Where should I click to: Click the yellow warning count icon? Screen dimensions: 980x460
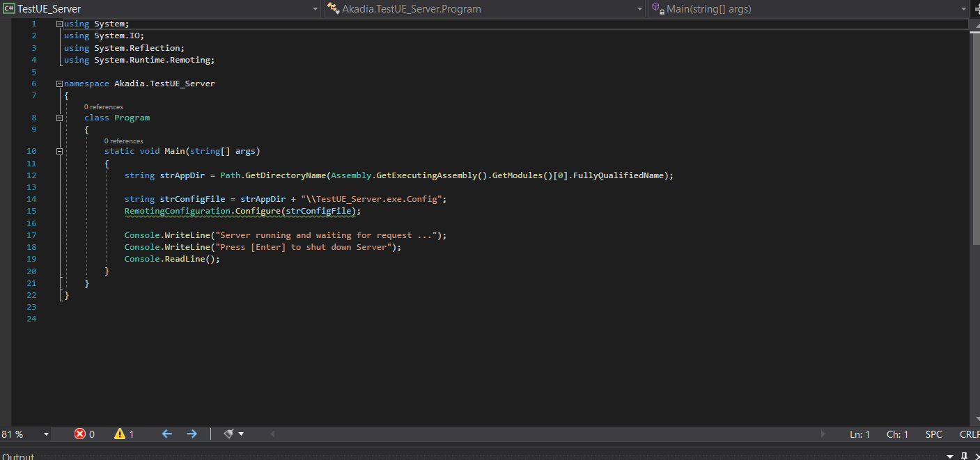tap(120, 434)
